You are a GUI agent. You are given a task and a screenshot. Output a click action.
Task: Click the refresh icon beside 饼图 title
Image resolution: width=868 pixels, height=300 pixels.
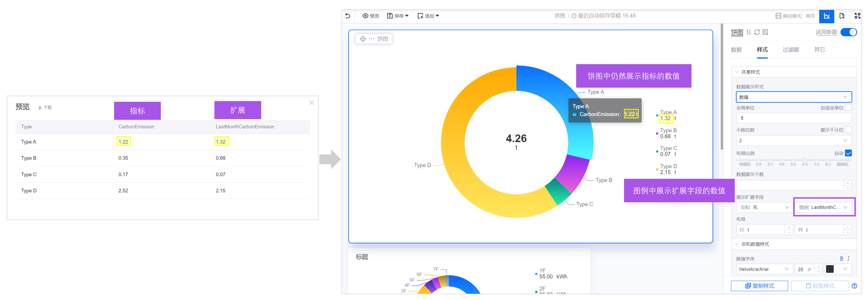[757, 32]
